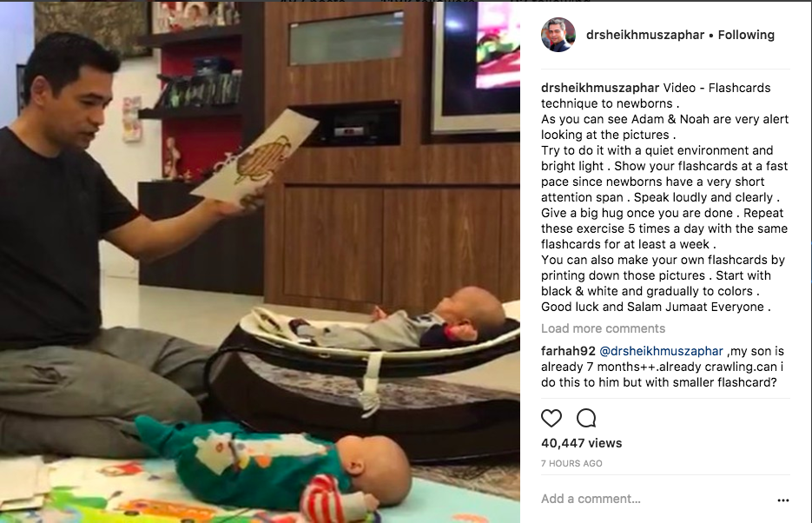812x523 pixels.
Task: Open post permalink via 7 HOURS AGO
Action: 571,463
